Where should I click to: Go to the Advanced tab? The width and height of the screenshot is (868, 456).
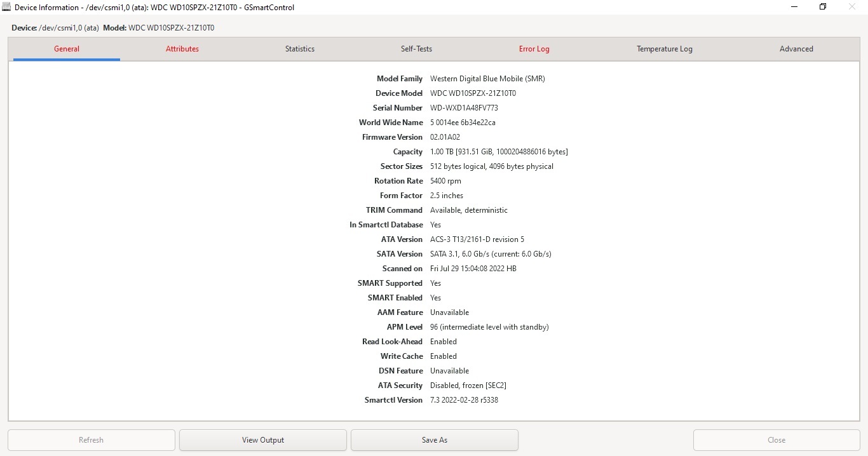796,49
